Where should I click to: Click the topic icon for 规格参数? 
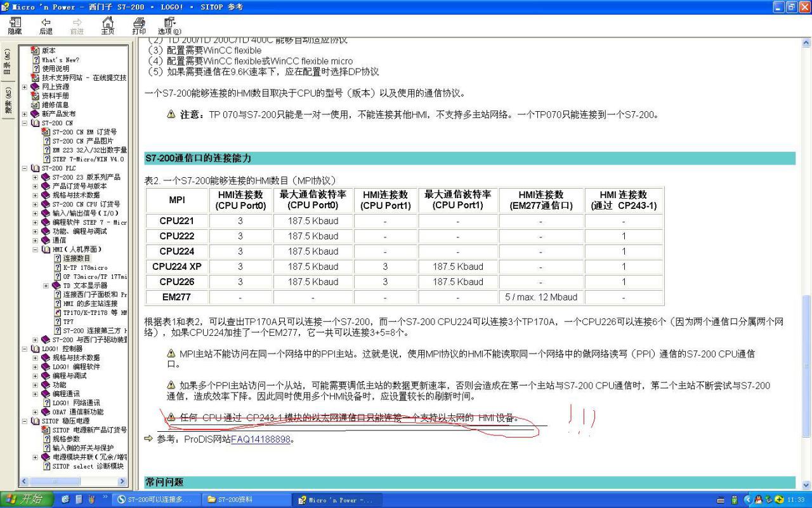pyautogui.click(x=46, y=439)
